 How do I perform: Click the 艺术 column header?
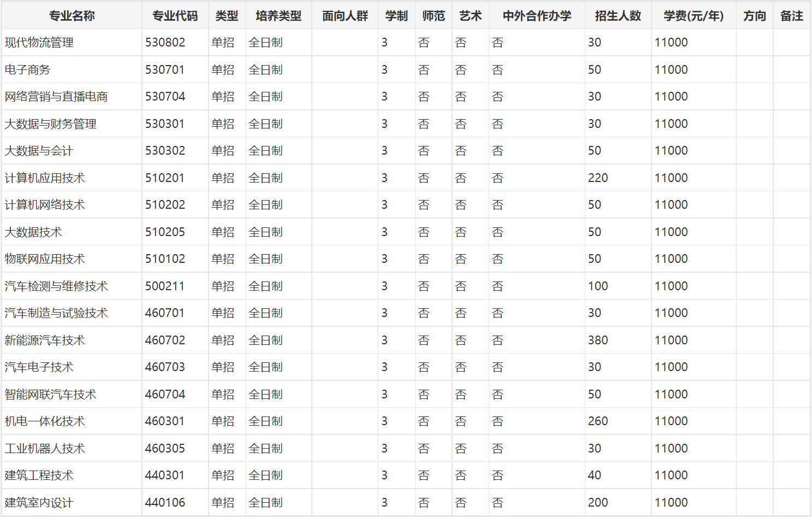point(471,16)
